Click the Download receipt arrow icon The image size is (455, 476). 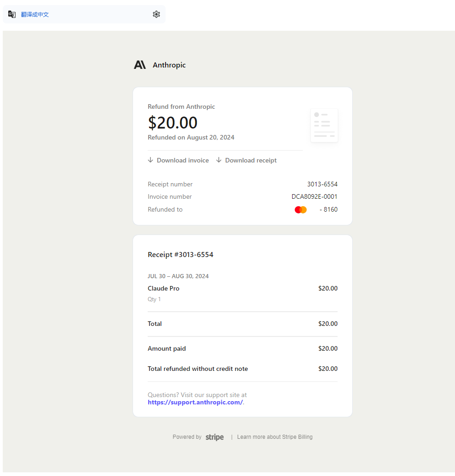click(219, 160)
